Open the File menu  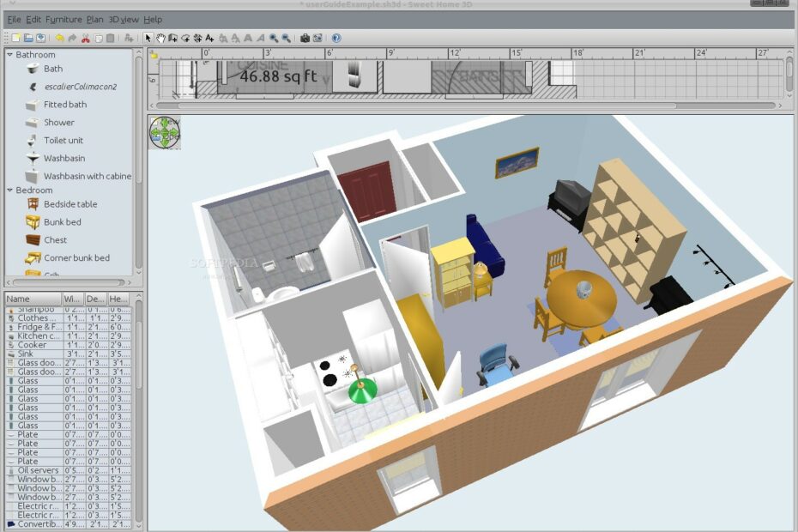coord(15,20)
